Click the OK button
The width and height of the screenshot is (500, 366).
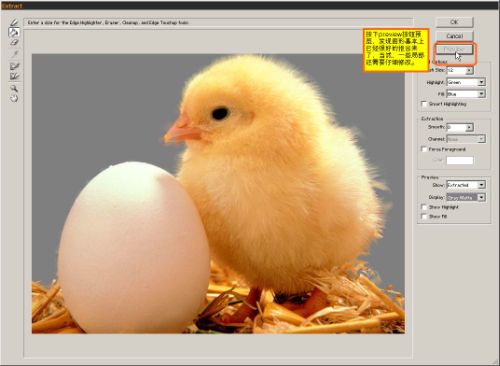[454, 22]
